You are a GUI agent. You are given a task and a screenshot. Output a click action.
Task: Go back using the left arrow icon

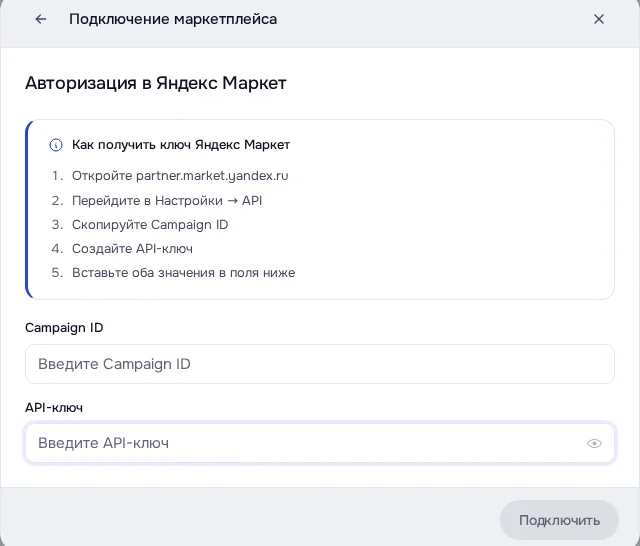point(41,19)
